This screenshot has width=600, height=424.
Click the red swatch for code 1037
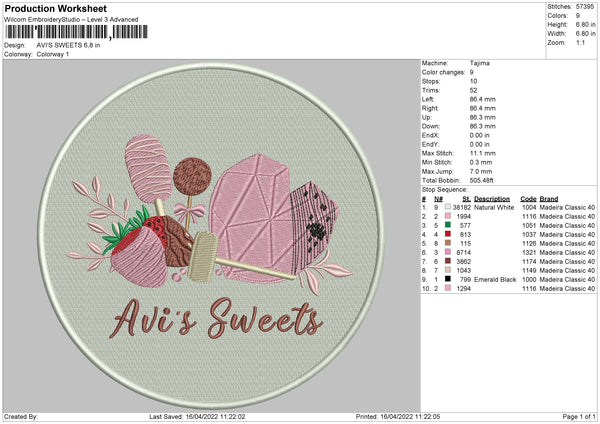(448, 234)
